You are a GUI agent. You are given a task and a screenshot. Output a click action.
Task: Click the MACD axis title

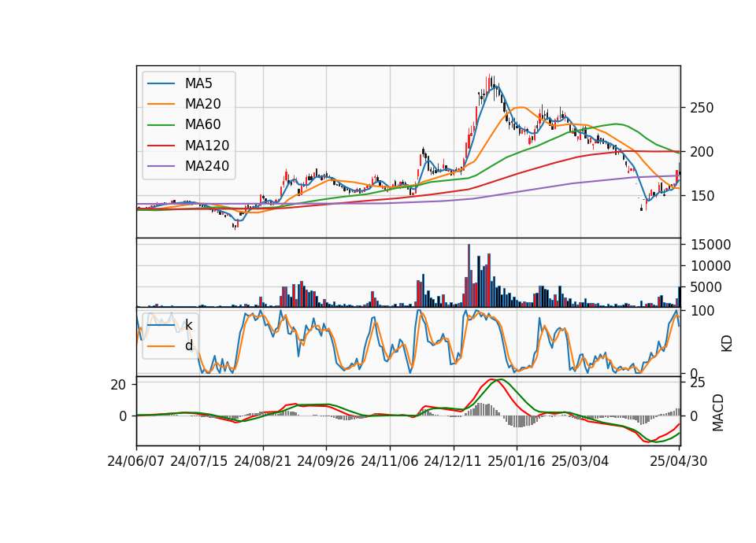(718, 412)
